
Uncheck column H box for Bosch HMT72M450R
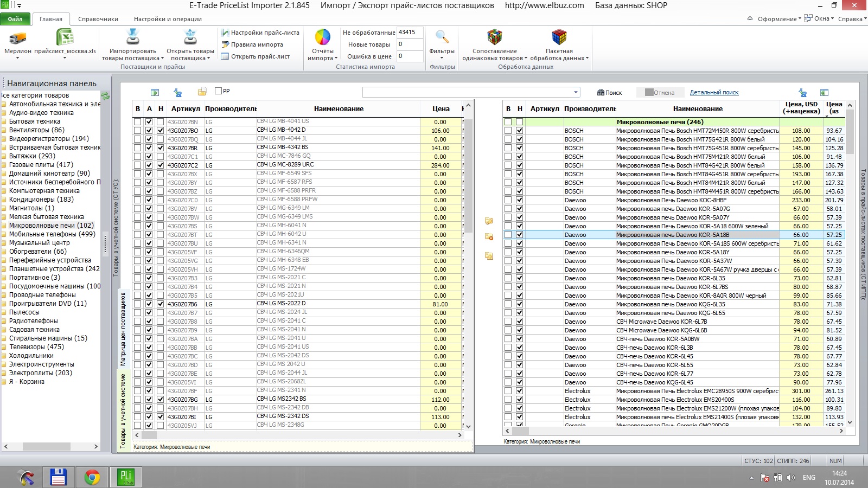click(520, 131)
